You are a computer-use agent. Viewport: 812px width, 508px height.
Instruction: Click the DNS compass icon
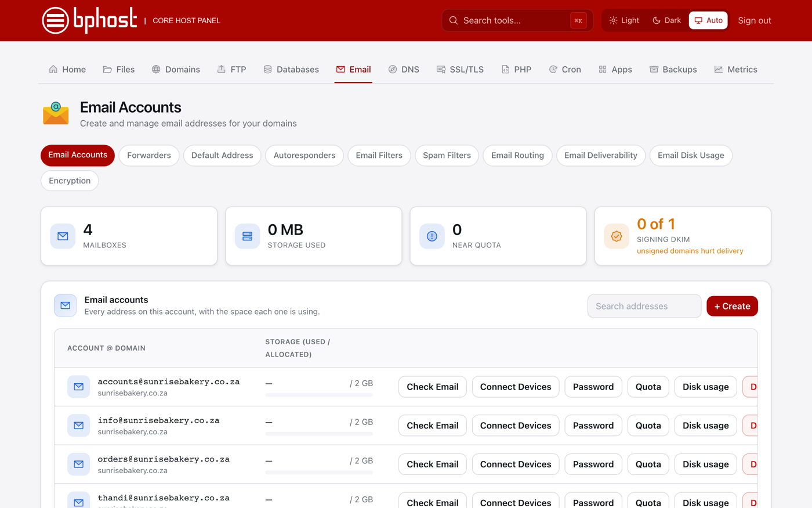click(x=393, y=69)
